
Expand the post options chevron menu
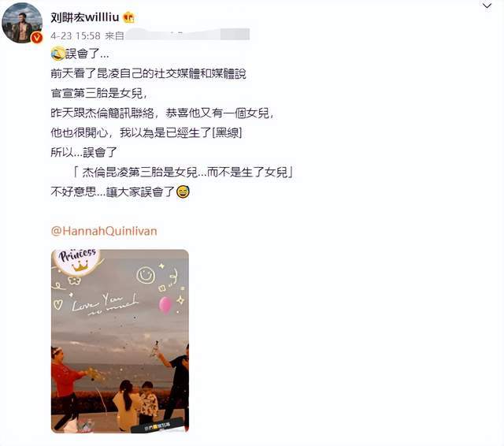coord(487,6)
